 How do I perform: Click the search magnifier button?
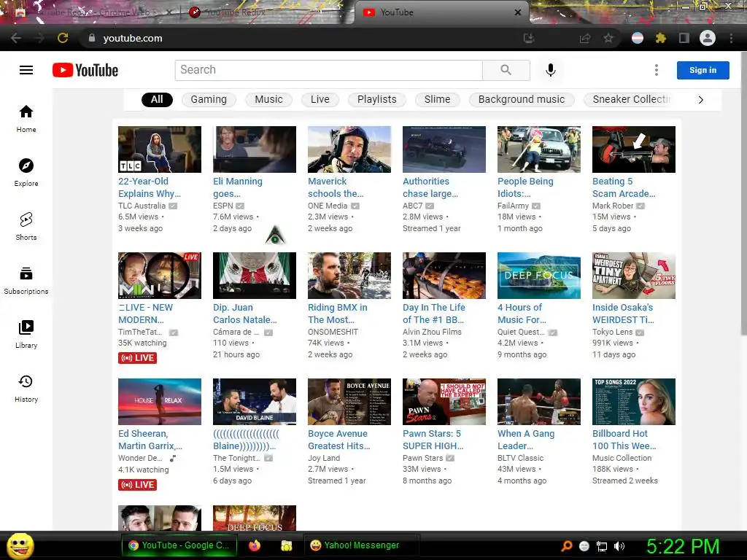506,70
